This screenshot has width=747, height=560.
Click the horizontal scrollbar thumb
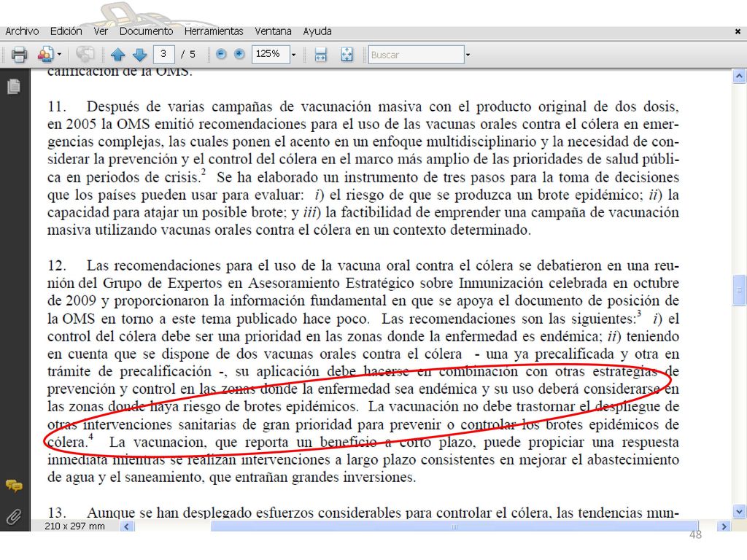click(454, 526)
